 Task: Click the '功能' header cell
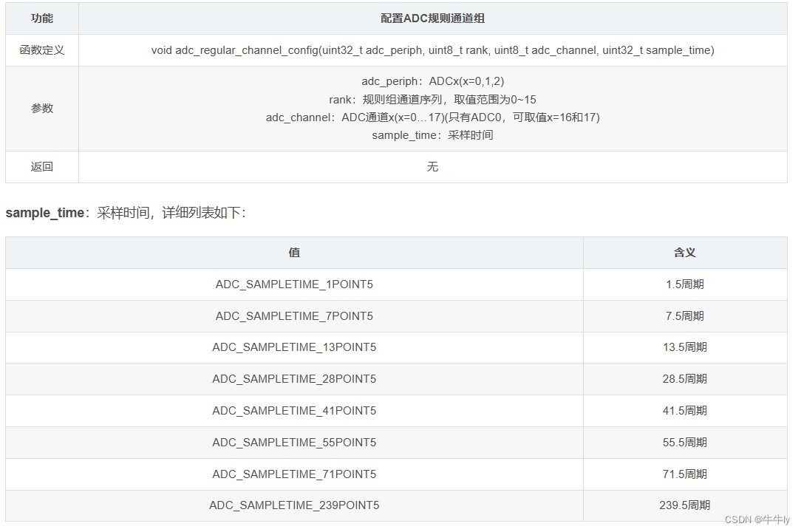pos(42,18)
